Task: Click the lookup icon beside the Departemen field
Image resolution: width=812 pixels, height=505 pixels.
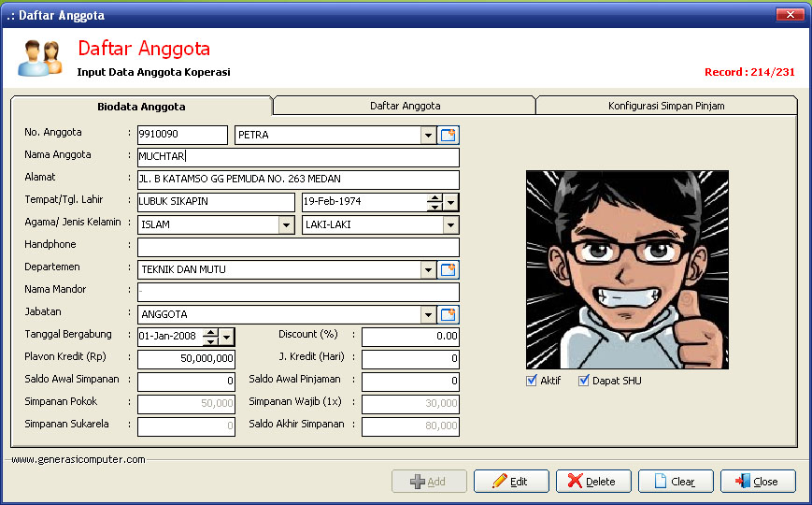Action: pyautogui.click(x=449, y=270)
